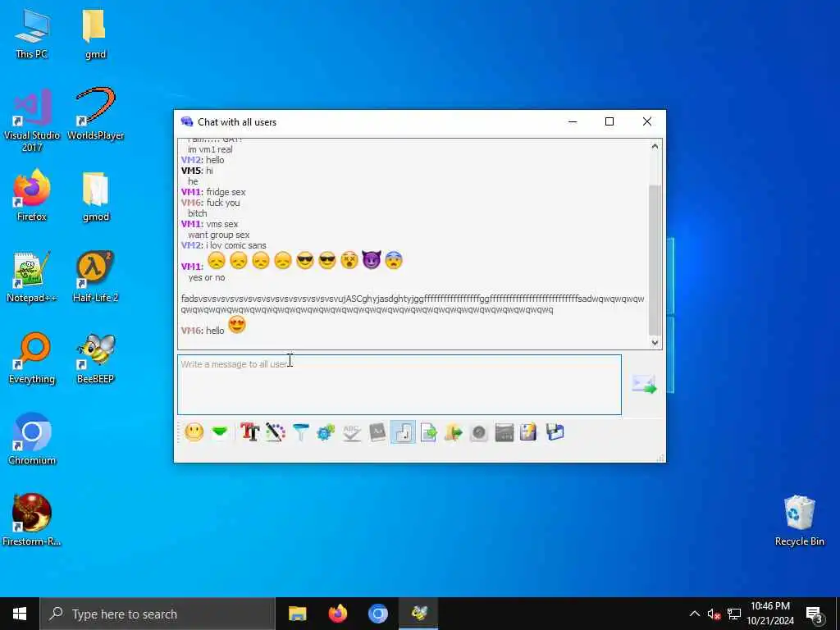The height and width of the screenshot is (630, 840).
Task: Click the send file document icon
Action: pos(428,431)
